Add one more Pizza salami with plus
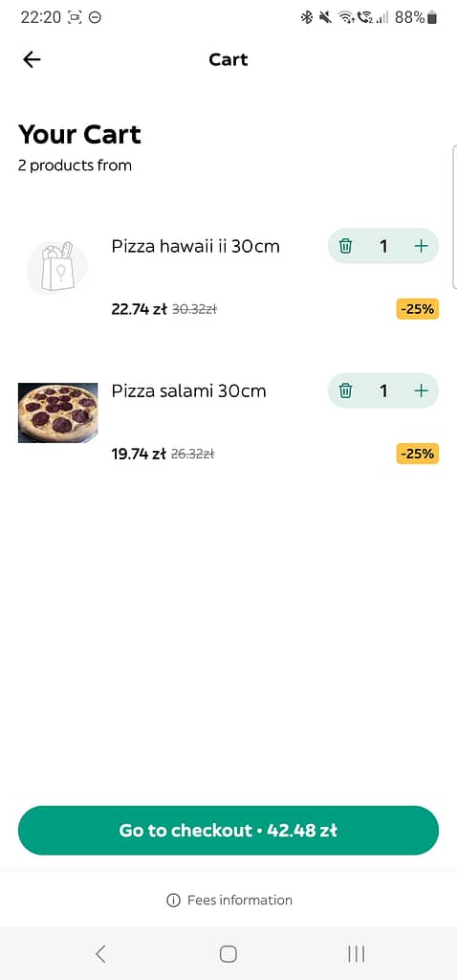 coord(422,390)
